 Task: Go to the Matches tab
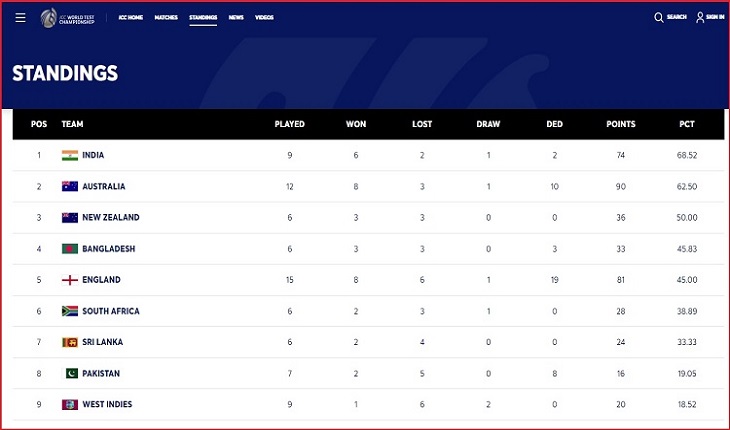click(166, 18)
